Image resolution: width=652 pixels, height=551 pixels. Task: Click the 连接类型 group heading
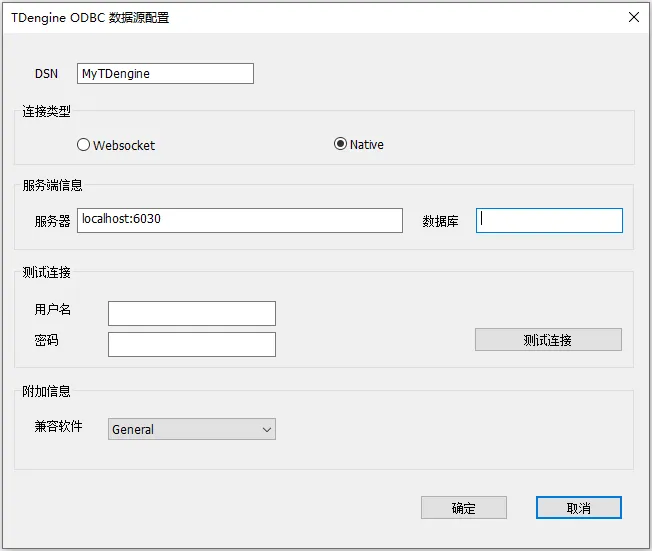point(46,111)
